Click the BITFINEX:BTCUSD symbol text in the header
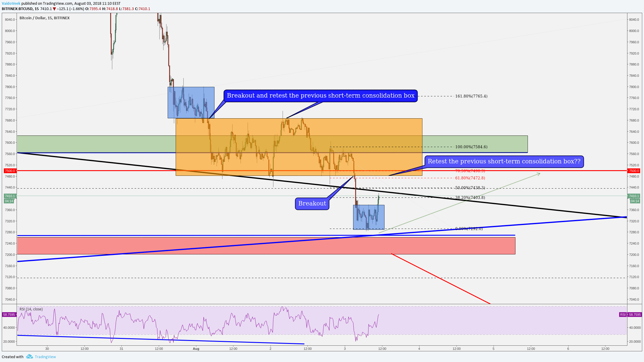The width and height of the screenshot is (644, 362). (17, 9)
